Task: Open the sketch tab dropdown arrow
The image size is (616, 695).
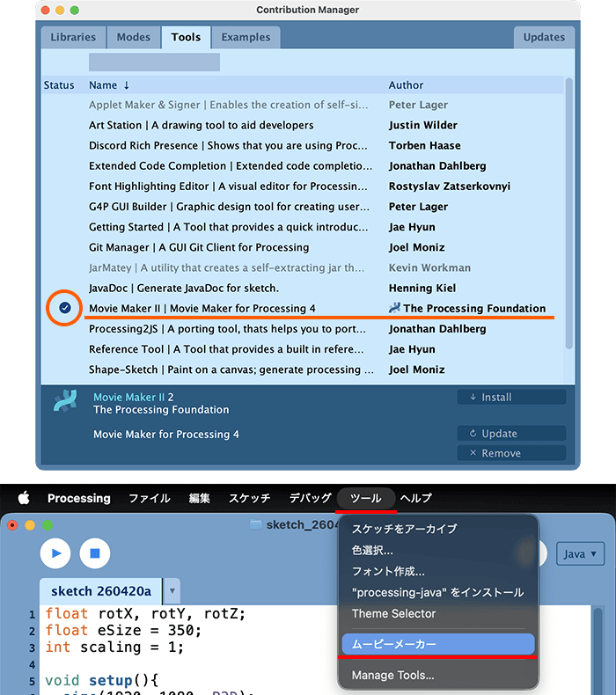Action: tap(172, 591)
